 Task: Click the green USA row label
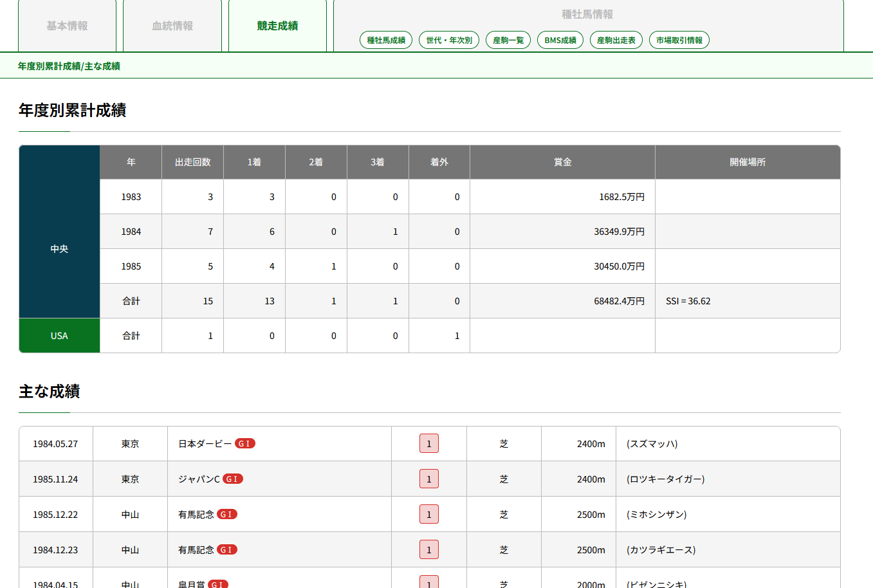pyautogui.click(x=59, y=336)
